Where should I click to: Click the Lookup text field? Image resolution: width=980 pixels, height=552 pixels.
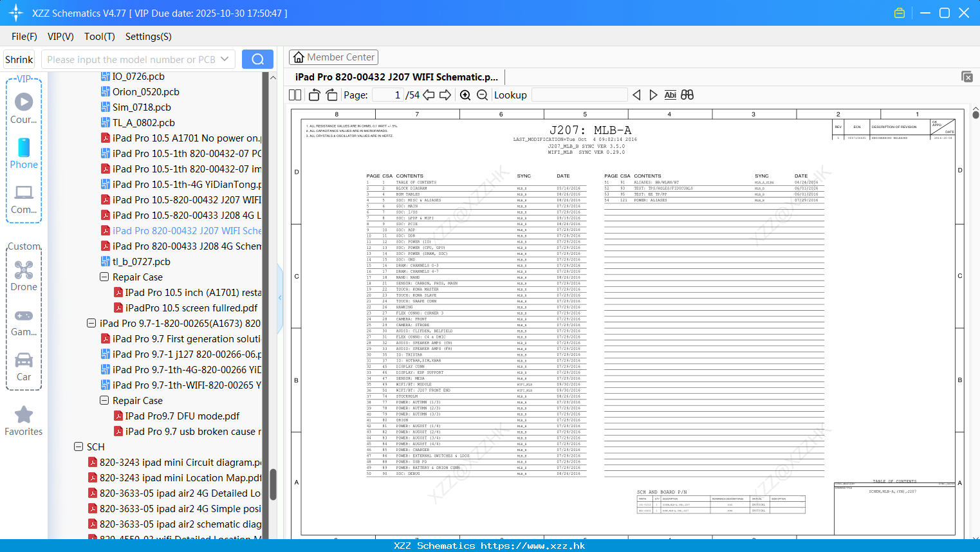[x=580, y=95]
